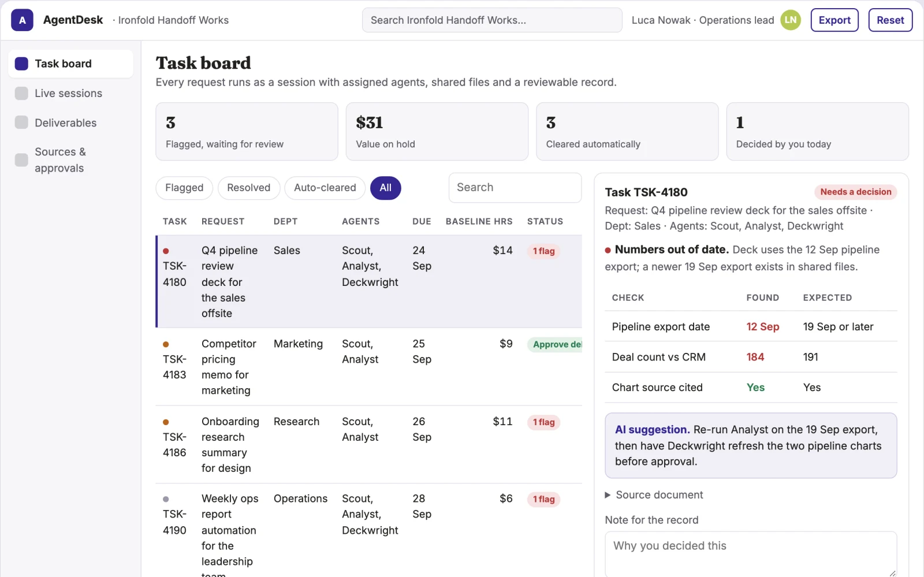Filter tasks by Resolved
Screen dimensions: 924x577
tap(249, 188)
